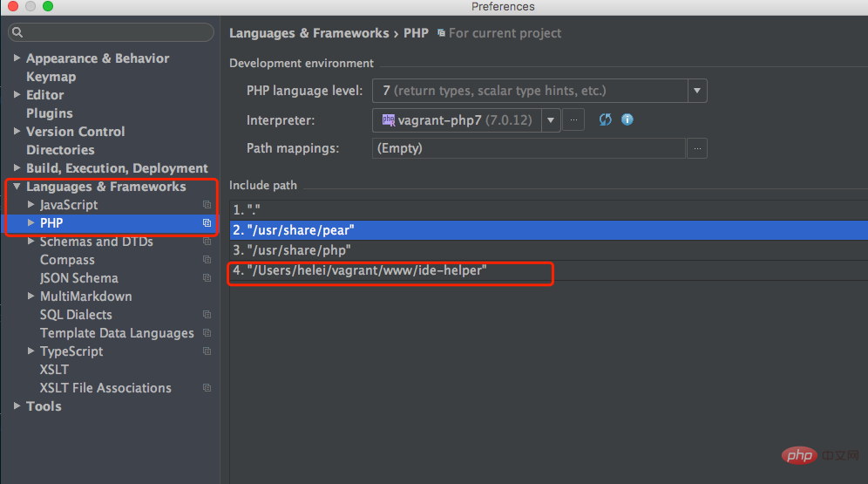Collapse the Languages & Frameworks section
Viewport: 868px width, 484px height.
pos(17,187)
